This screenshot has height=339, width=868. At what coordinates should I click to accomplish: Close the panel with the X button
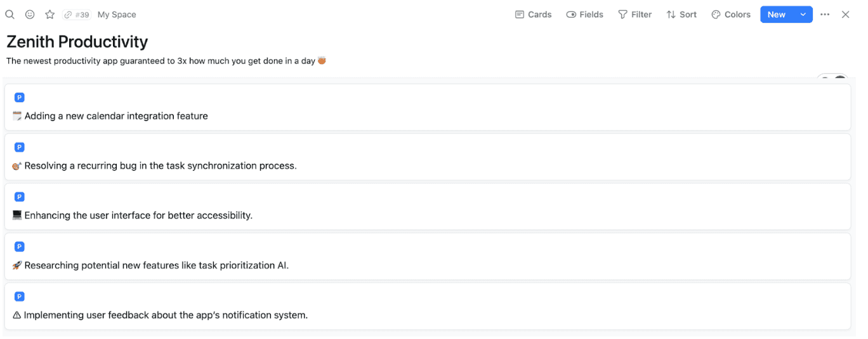click(845, 15)
